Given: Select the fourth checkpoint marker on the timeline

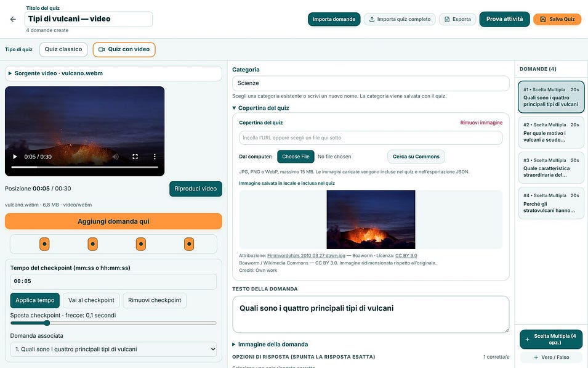Looking at the screenshot, I should (189, 244).
